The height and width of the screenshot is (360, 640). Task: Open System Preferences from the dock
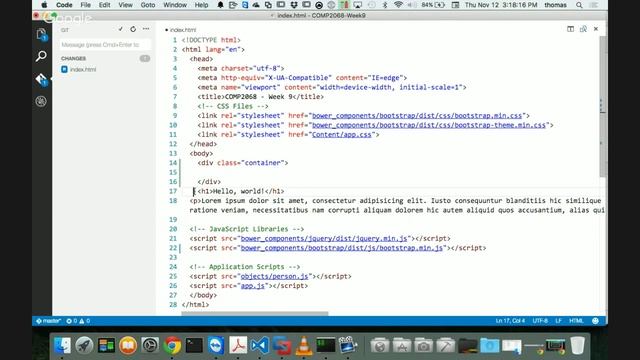[150, 345]
